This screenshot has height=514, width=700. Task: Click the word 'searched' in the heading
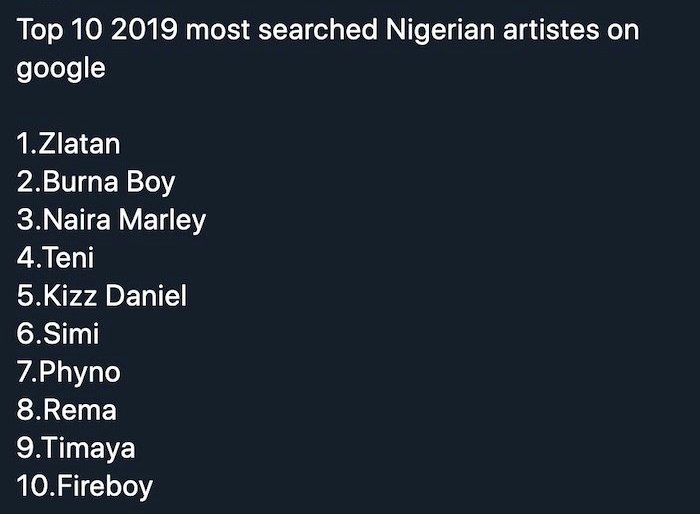point(318,30)
